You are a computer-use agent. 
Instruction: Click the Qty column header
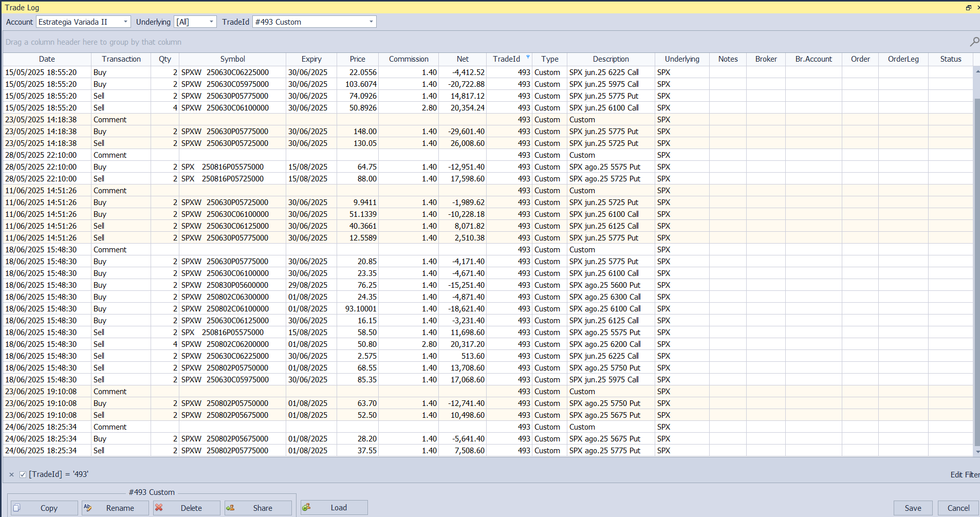point(165,59)
